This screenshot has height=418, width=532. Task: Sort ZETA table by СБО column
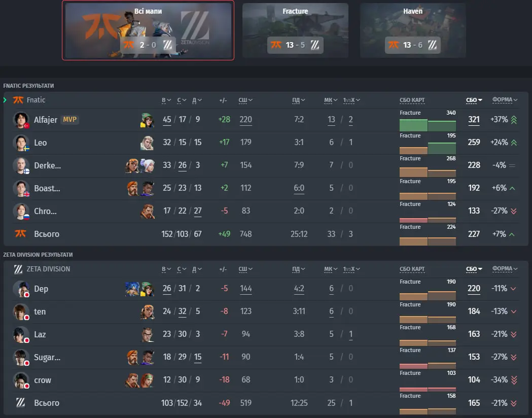474,269
